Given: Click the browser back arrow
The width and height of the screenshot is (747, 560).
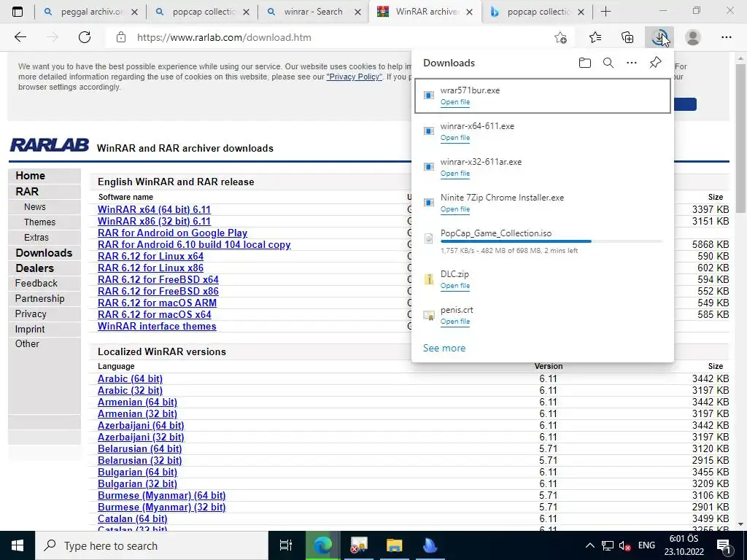Looking at the screenshot, I should (x=20, y=37).
